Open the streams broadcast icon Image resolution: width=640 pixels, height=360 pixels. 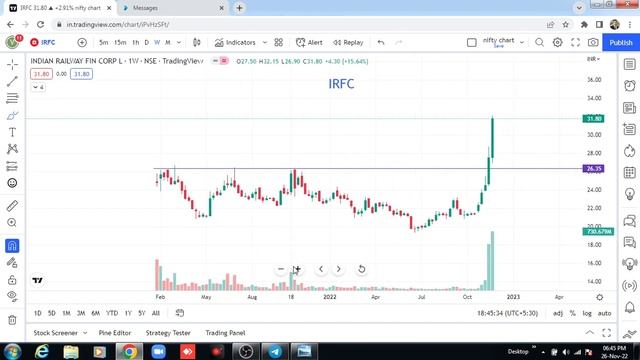click(x=629, y=286)
